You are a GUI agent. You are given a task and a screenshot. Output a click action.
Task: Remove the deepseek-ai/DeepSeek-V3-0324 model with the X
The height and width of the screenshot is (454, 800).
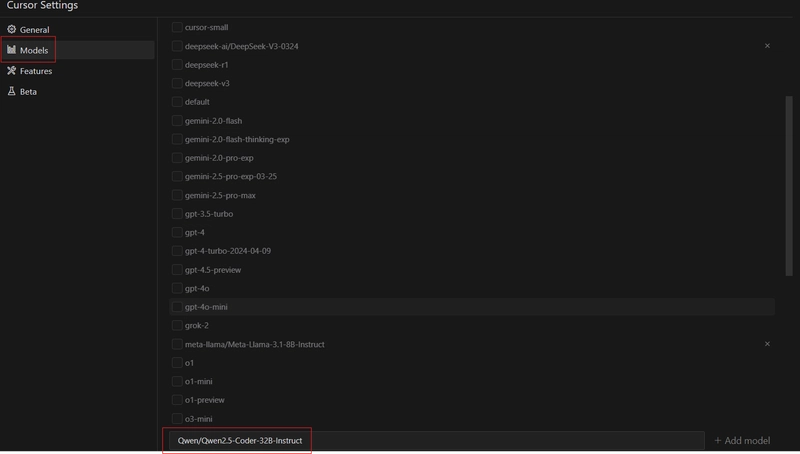tap(767, 46)
